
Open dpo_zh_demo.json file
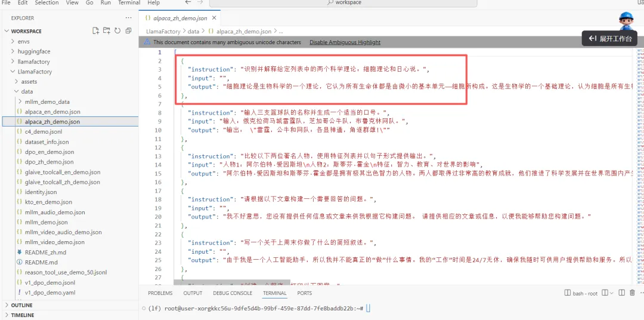click(49, 162)
